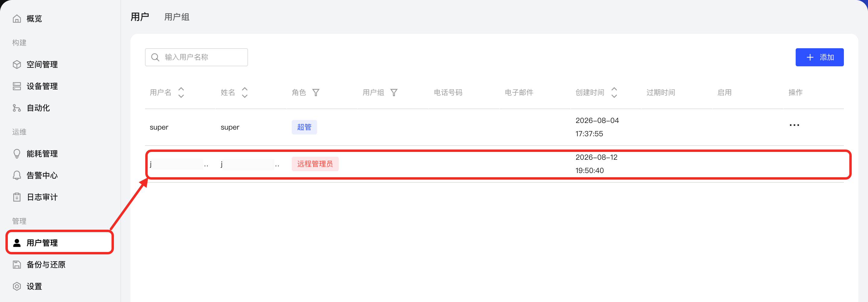This screenshot has height=302, width=868.
Task: Open 日志审计 in the sidebar
Action: point(42,197)
